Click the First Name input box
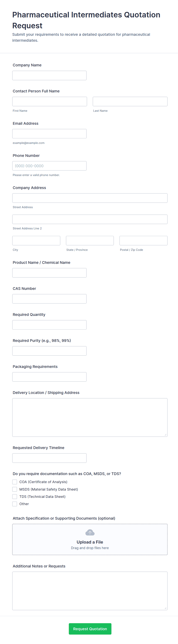The width and height of the screenshot is (178, 644). pos(50,102)
